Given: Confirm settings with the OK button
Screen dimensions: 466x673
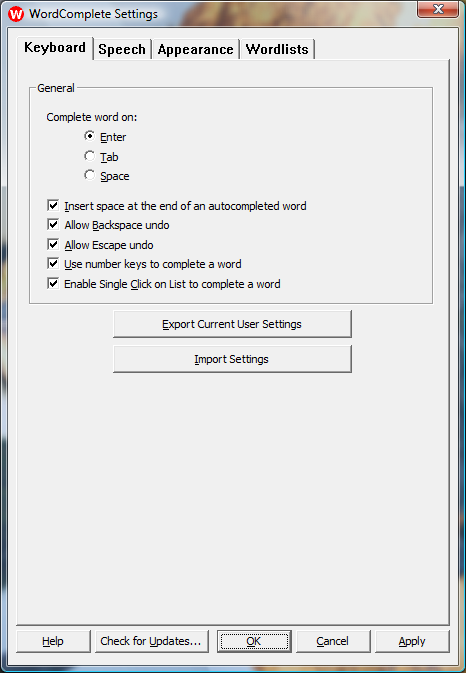Looking at the screenshot, I should pos(254,641).
